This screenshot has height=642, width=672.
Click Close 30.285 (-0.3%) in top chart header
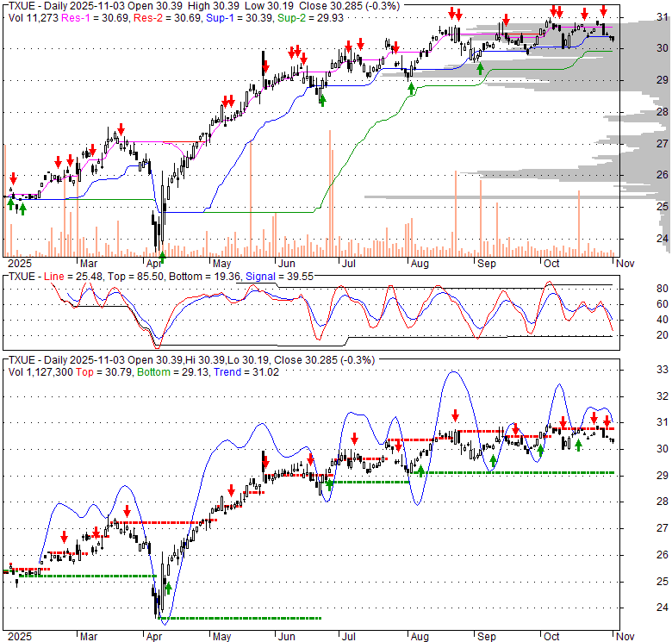(x=349, y=6)
